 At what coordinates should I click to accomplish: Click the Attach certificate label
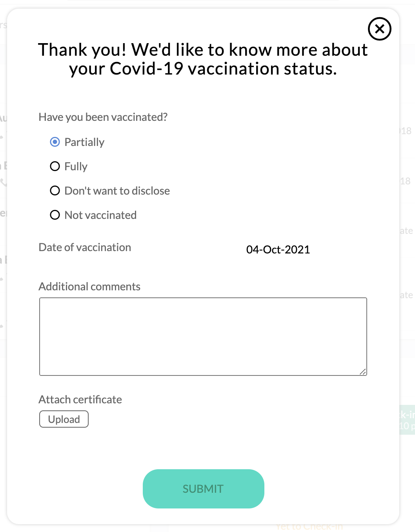pos(80,399)
